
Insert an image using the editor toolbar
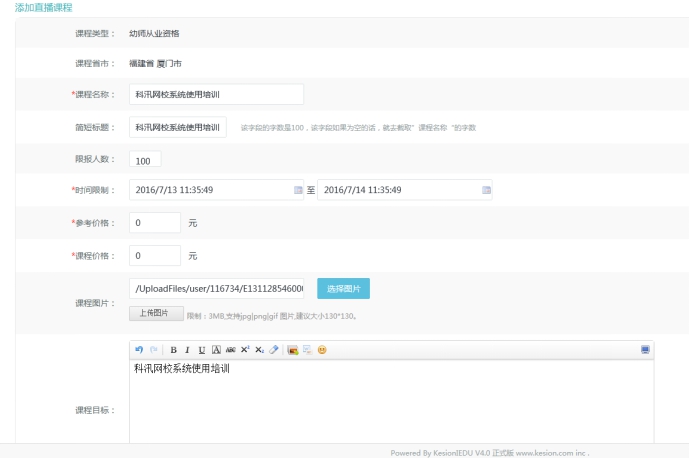click(293, 350)
